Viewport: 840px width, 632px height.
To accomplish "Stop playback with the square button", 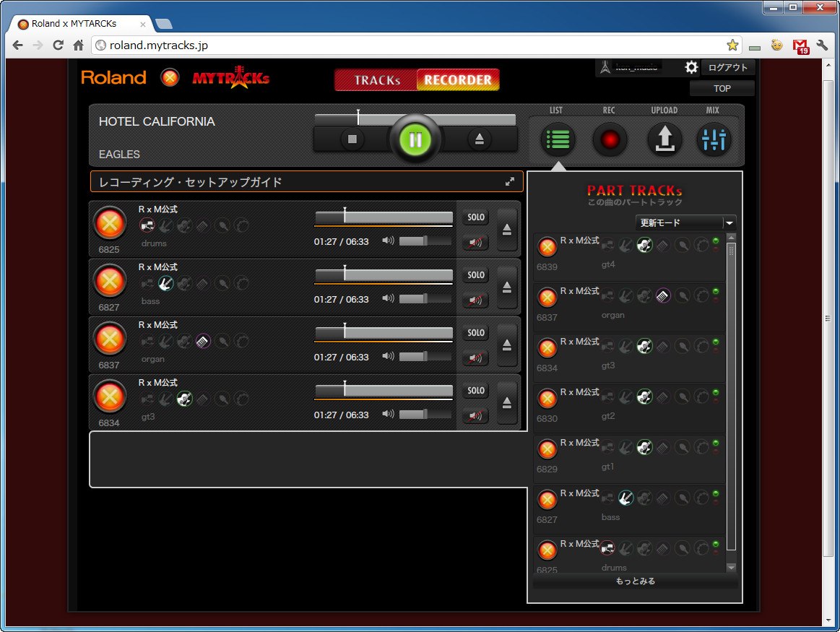I will point(352,139).
